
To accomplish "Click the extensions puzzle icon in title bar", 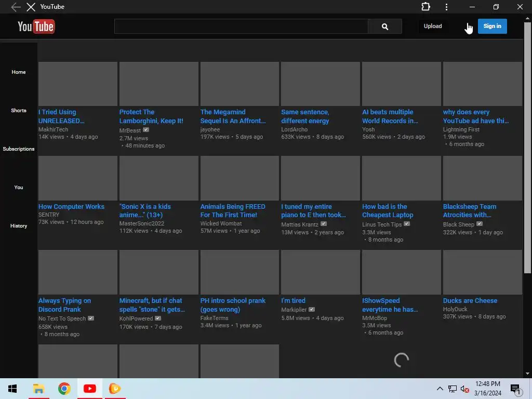I will click(425, 7).
